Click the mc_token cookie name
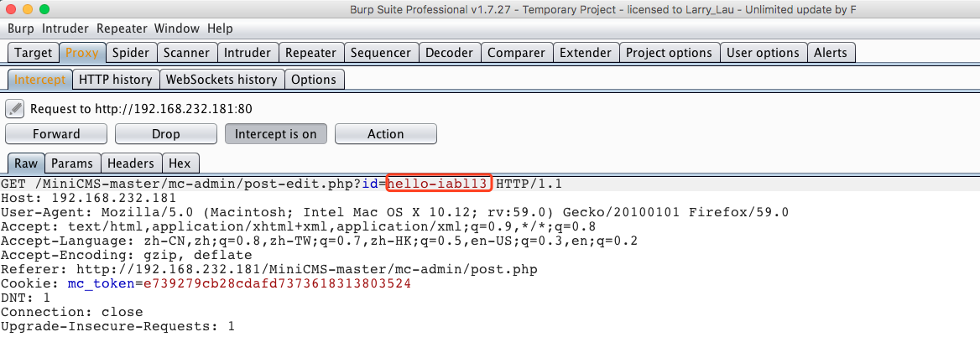The height and width of the screenshot is (337, 980). tap(101, 284)
